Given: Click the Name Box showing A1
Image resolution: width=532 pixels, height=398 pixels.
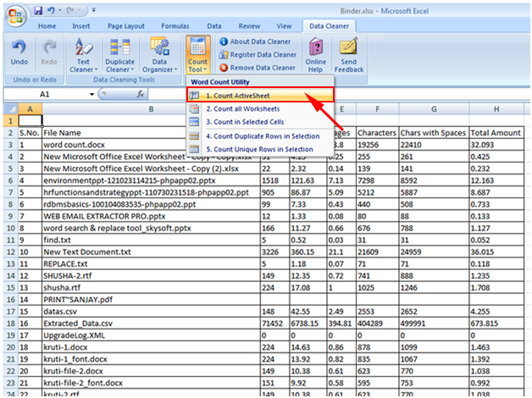Looking at the screenshot, I should coord(45,94).
